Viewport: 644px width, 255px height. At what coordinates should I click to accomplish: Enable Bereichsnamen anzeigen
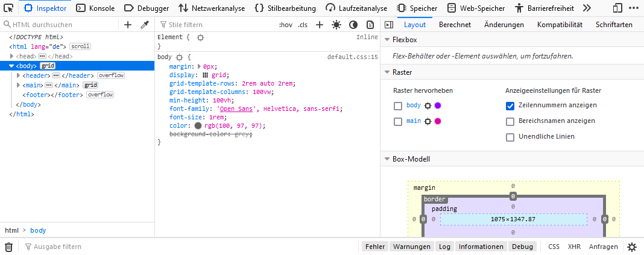click(x=510, y=122)
